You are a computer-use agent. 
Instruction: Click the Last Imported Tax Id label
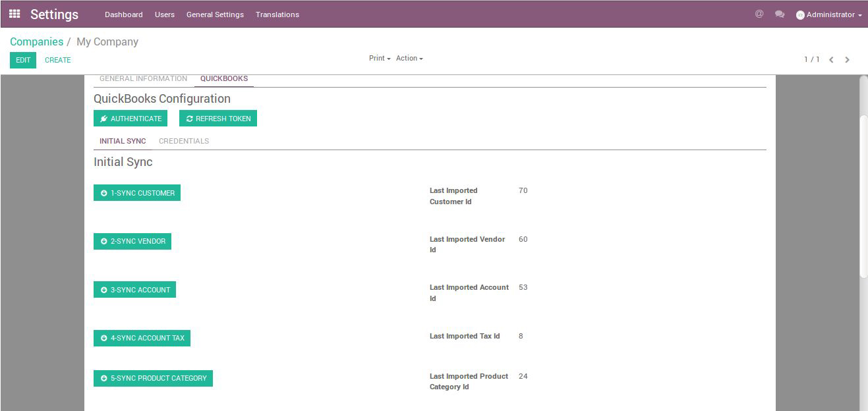(x=465, y=336)
